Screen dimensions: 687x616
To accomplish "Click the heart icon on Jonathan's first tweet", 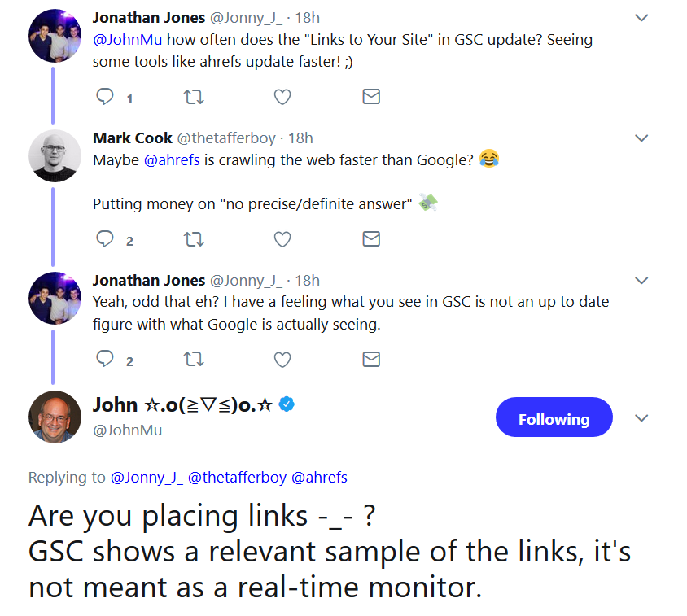I will pyautogui.click(x=282, y=96).
